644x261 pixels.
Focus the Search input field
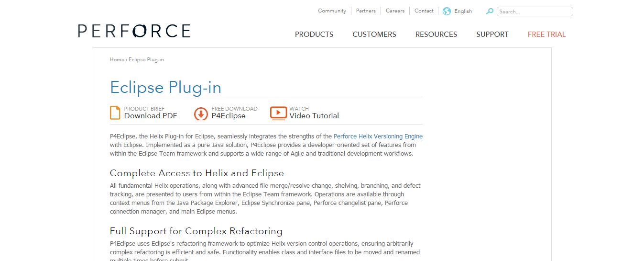(535, 11)
